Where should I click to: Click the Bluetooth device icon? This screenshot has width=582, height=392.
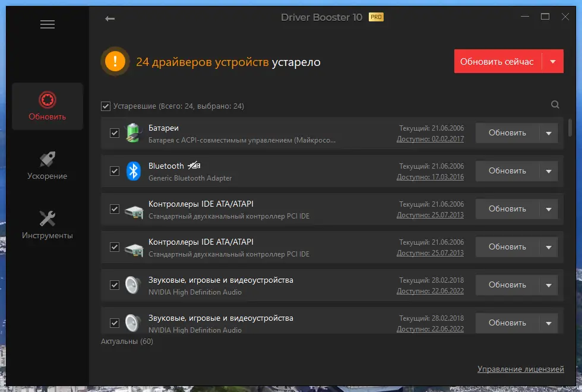[133, 171]
